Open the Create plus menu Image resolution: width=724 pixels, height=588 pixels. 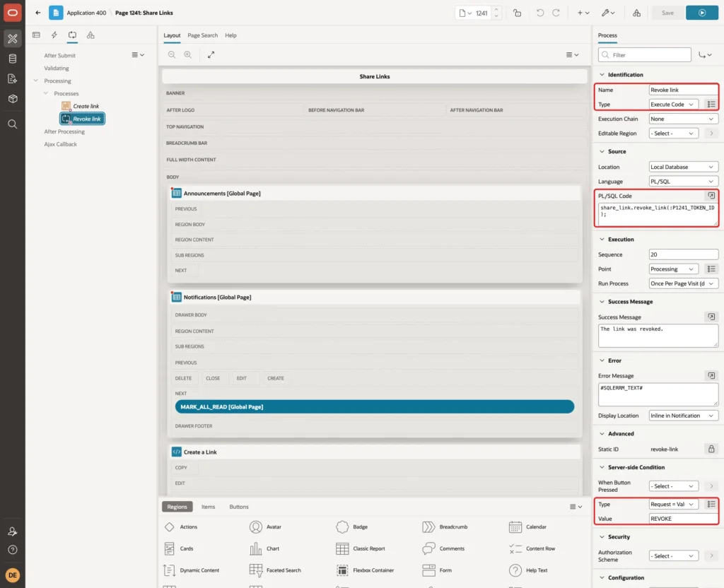point(583,13)
